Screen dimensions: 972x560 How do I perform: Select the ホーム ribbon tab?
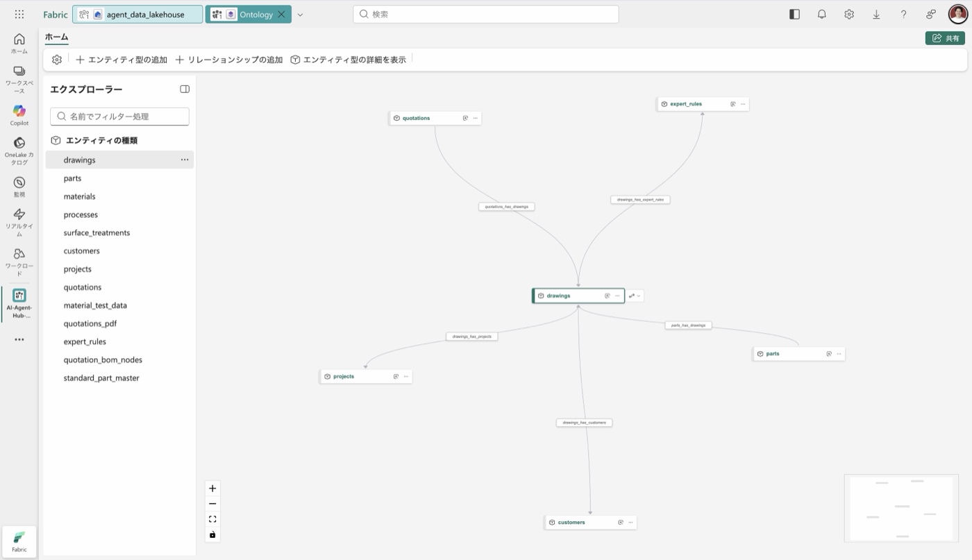coord(56,37)
